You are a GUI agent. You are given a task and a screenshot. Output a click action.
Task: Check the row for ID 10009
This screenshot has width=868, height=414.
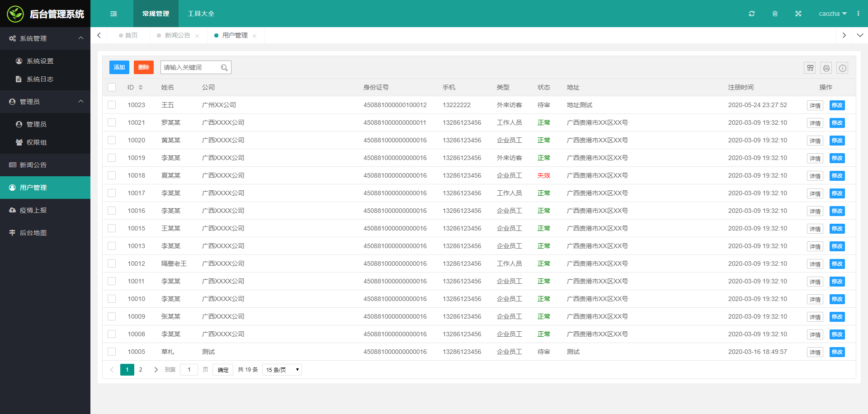point(112,316)
